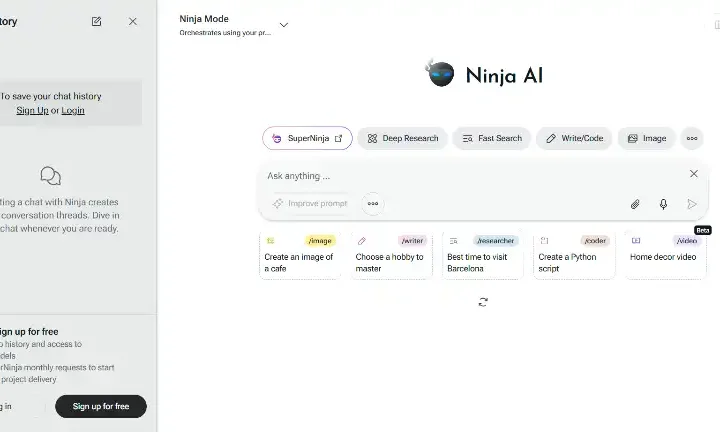This screenshot has width=720, height=432.
Task: Click the Login link
Action: 73,111
